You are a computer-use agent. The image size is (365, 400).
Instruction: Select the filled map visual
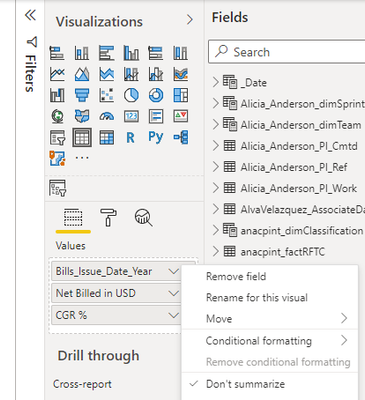(82, 116)
